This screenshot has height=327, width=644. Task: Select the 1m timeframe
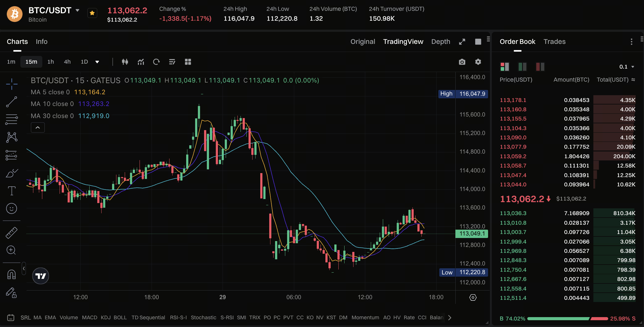click(x=11, y=62)
